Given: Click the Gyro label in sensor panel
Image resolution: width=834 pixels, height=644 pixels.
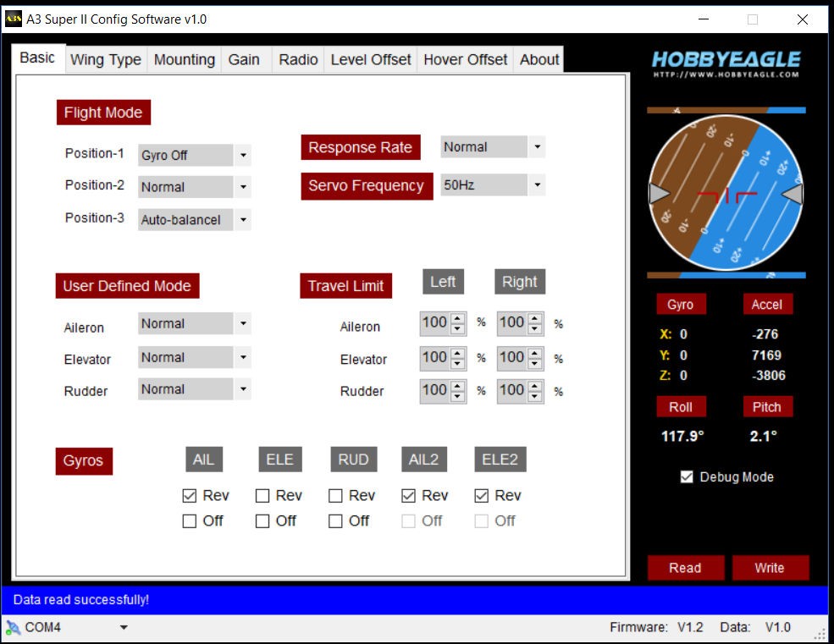Looking at the screenshot, I should (681, 304).
